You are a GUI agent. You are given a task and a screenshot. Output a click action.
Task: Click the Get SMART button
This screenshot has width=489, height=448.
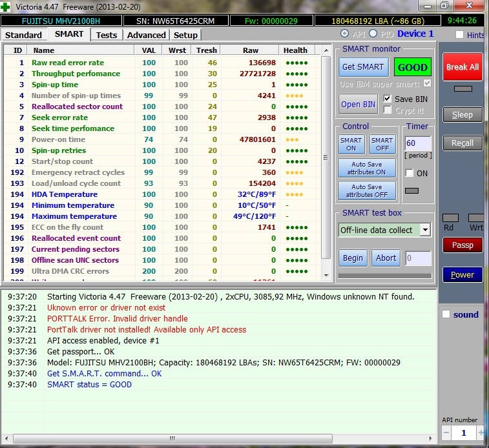(x=363, y=67)
